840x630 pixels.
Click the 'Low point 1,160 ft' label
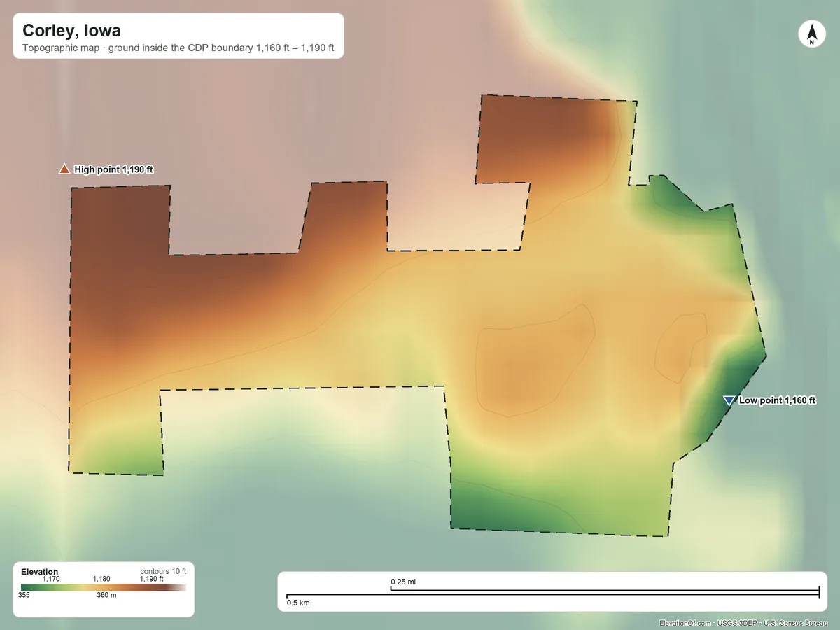click(778, 401)
